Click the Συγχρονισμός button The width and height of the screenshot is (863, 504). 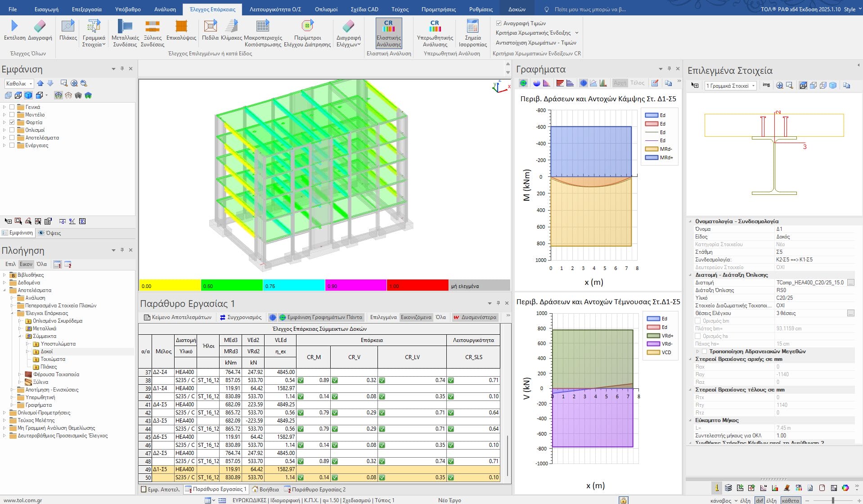[x=241, y=317]
